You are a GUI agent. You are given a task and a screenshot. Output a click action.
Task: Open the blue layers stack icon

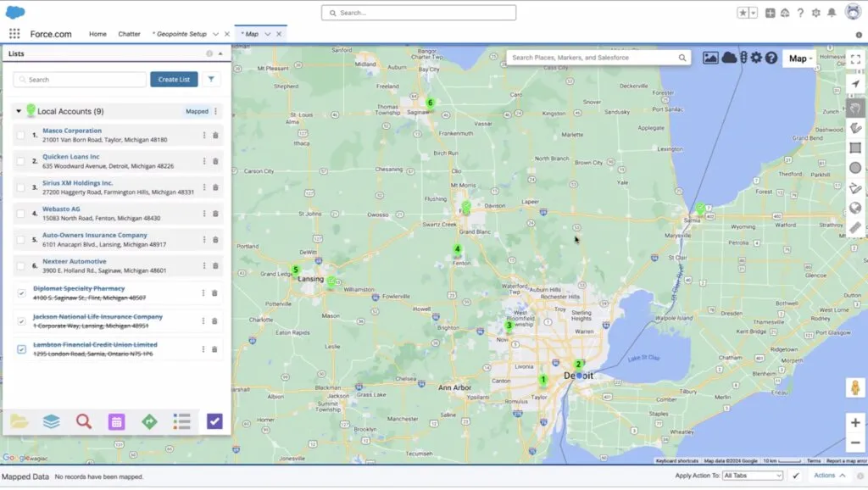pos(52,421)
